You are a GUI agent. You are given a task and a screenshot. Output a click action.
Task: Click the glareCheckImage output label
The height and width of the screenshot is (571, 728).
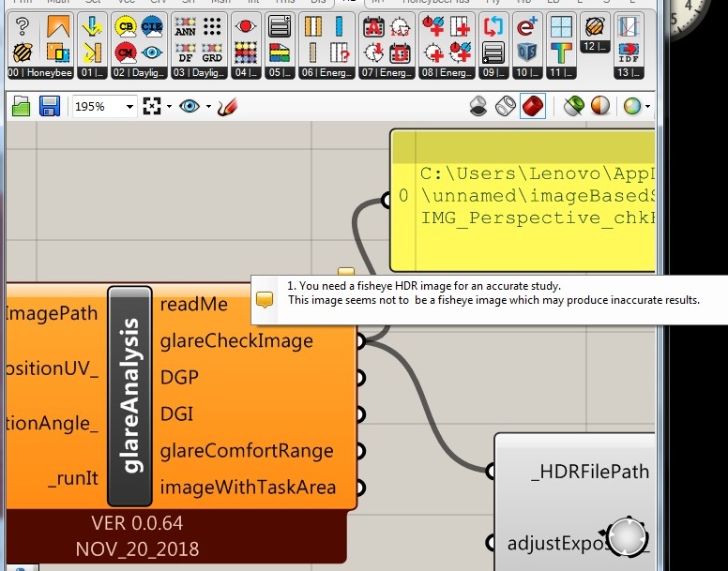pyautogui.click(x=236, y=341)
